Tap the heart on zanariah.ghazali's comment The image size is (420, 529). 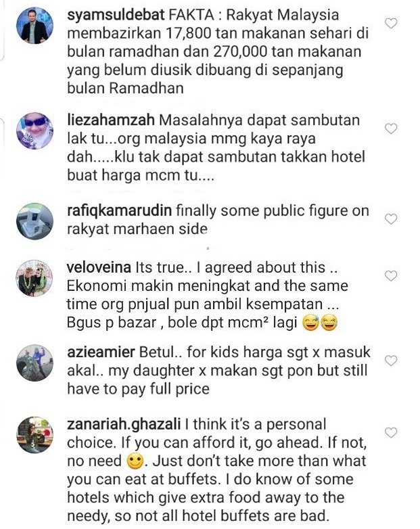[x=391, y=432]
